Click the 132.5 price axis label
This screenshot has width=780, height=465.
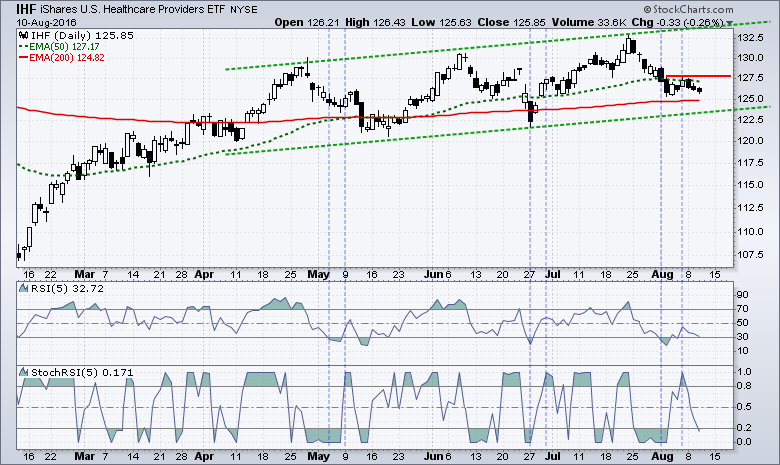(750, 38)
